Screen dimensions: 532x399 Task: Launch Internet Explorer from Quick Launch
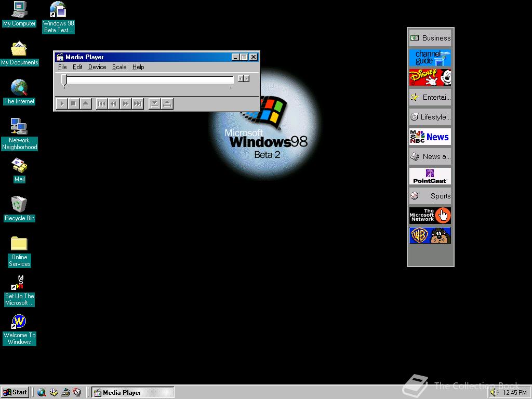[x=42, y=392]
